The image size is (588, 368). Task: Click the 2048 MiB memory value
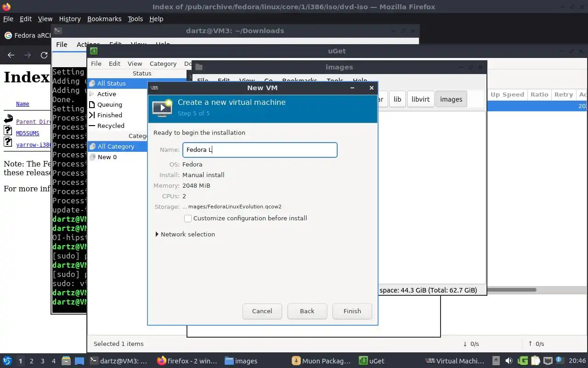click(x=196, y=185)
